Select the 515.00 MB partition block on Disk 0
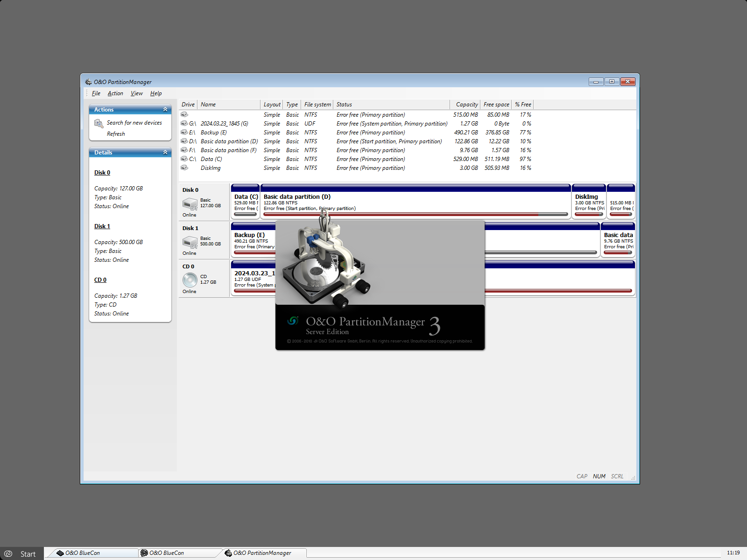Viewport: 747px width, 560px height. pyautogui.click(x=621, y=201)
